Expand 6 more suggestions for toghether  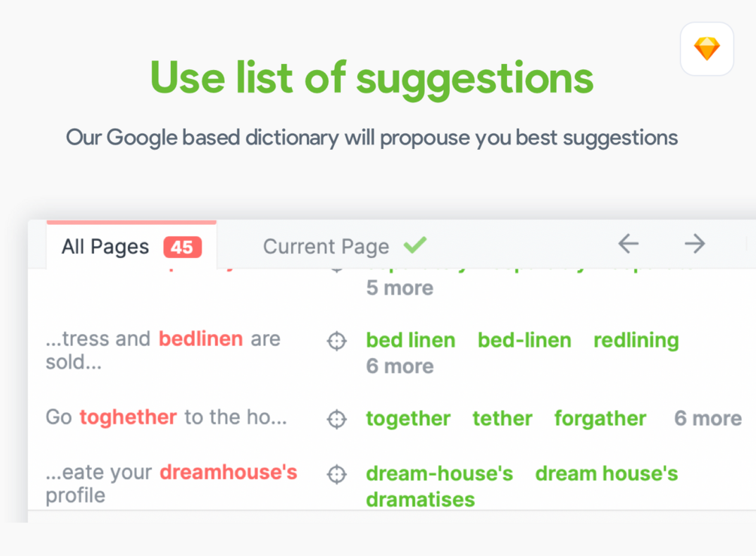pos(707,418)
